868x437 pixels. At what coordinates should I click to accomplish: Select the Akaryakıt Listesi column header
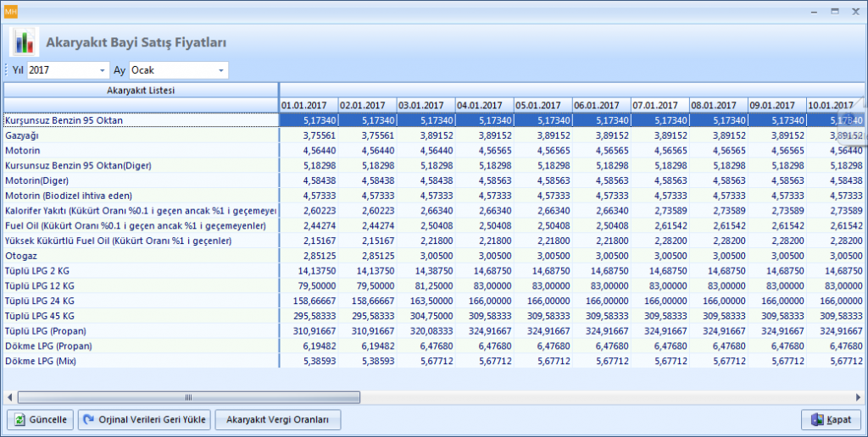[x=141, y=90]
